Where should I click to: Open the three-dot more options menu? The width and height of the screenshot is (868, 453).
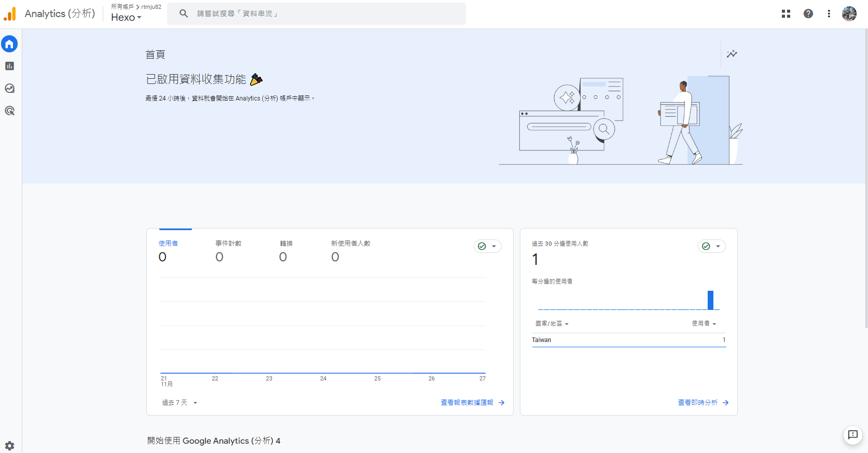829,13
